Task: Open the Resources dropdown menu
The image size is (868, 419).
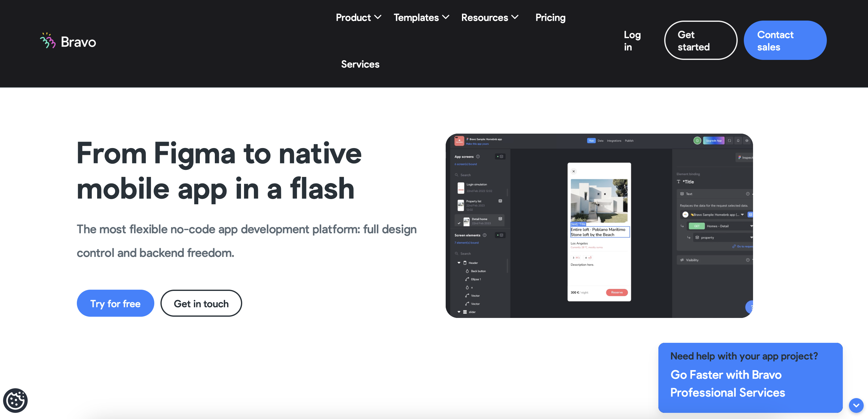Action: [x=490, y=17]
